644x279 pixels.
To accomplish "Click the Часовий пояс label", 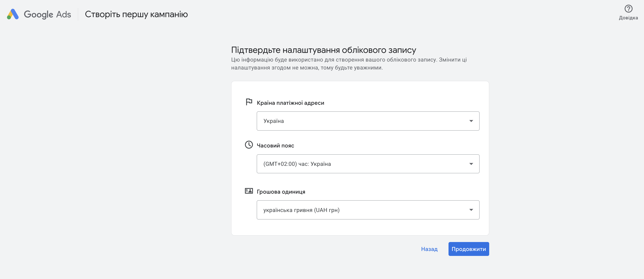I will click(275, 146).
